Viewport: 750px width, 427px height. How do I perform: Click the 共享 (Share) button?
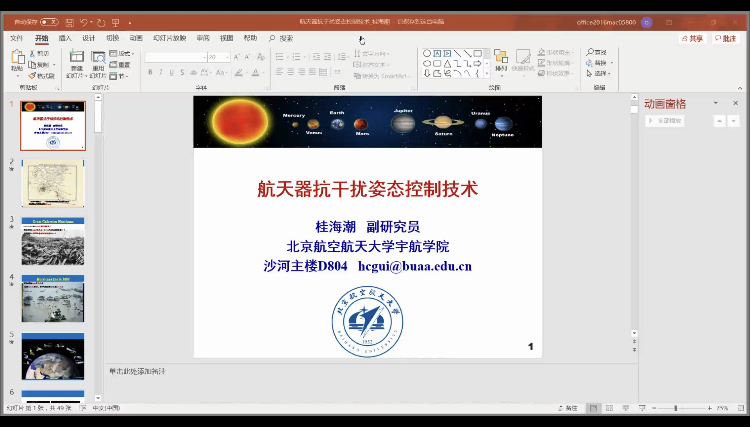(x=693, y=38)
